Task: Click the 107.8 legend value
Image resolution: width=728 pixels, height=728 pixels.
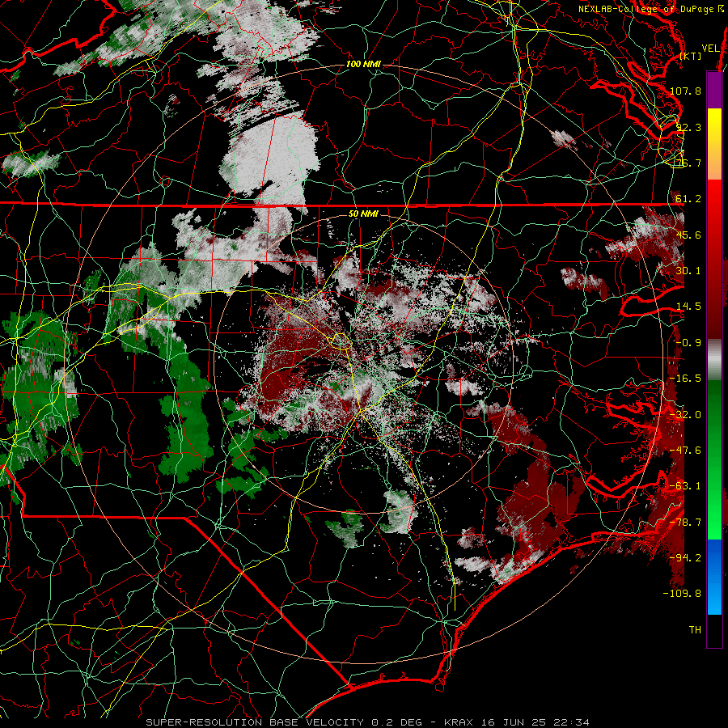Action: click(685, 91)
